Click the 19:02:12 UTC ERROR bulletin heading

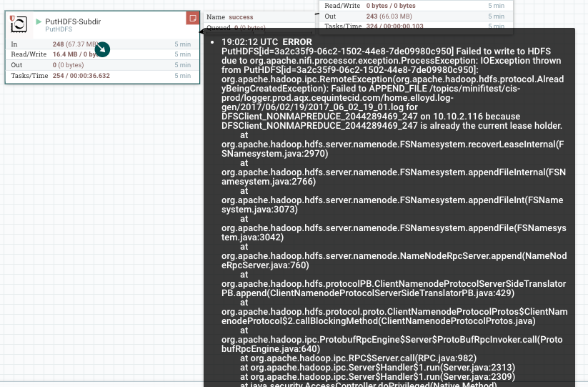coord(266,42)
